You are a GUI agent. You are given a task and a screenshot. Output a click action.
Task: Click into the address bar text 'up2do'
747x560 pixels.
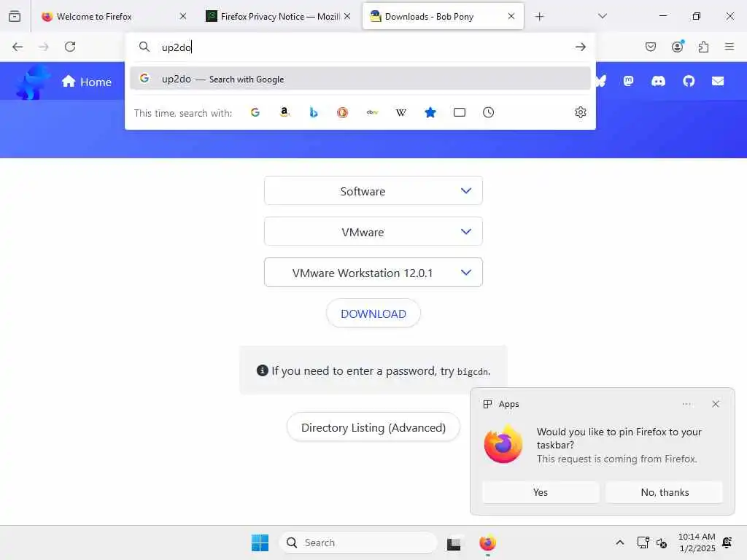[x=177, y=47]
